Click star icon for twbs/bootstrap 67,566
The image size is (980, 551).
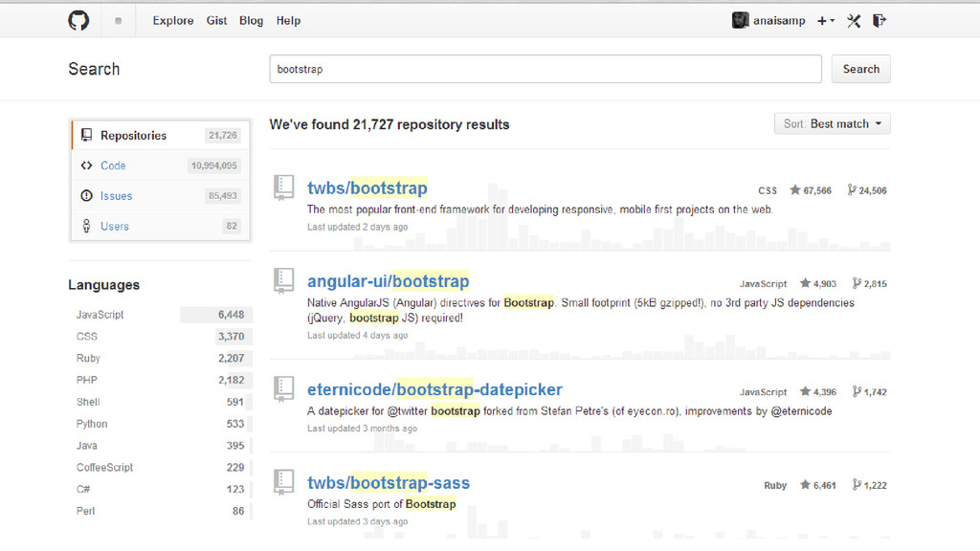click(795, 190)
